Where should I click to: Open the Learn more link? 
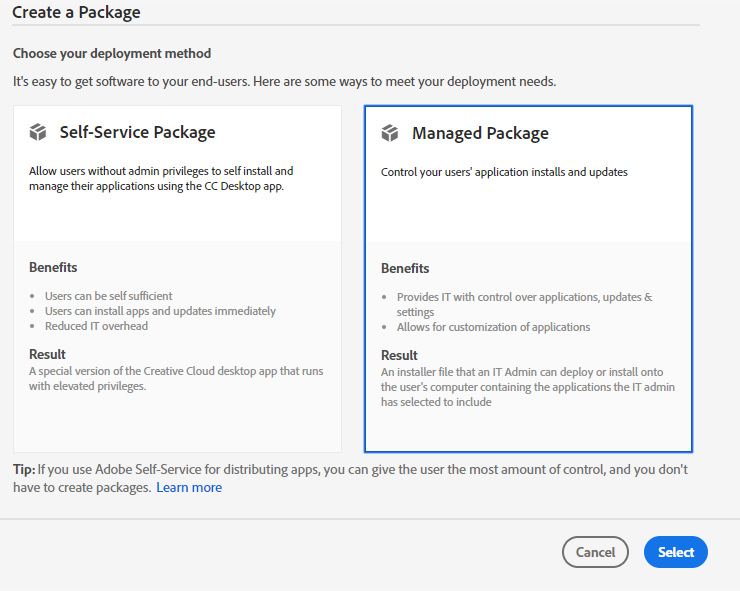pos(189,488)
